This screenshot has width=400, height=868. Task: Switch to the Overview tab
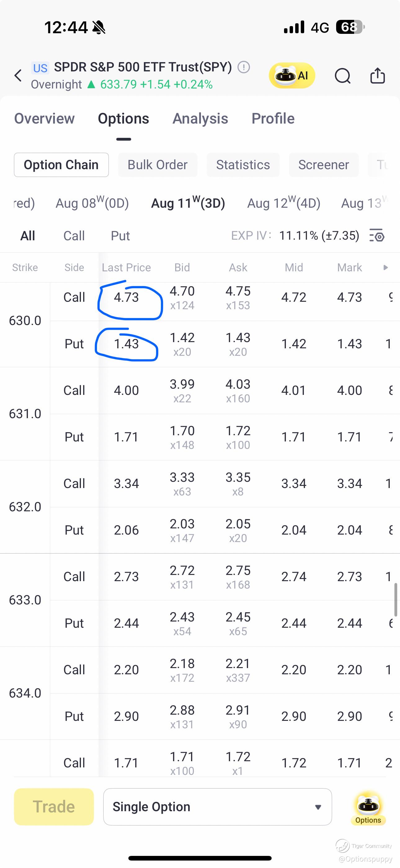[44, 119]
